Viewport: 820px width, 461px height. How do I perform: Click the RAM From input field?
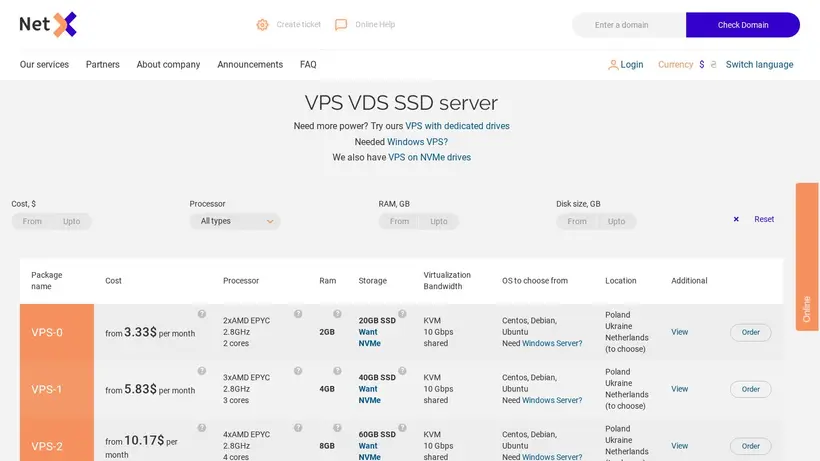tap(399, 222)
